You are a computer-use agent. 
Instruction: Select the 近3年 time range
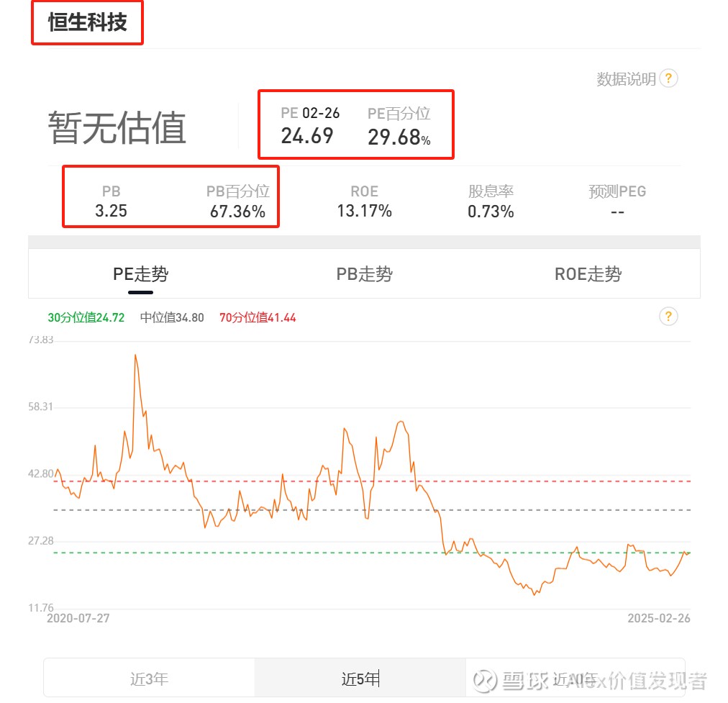pyautogui.click(x=149, y=679)
